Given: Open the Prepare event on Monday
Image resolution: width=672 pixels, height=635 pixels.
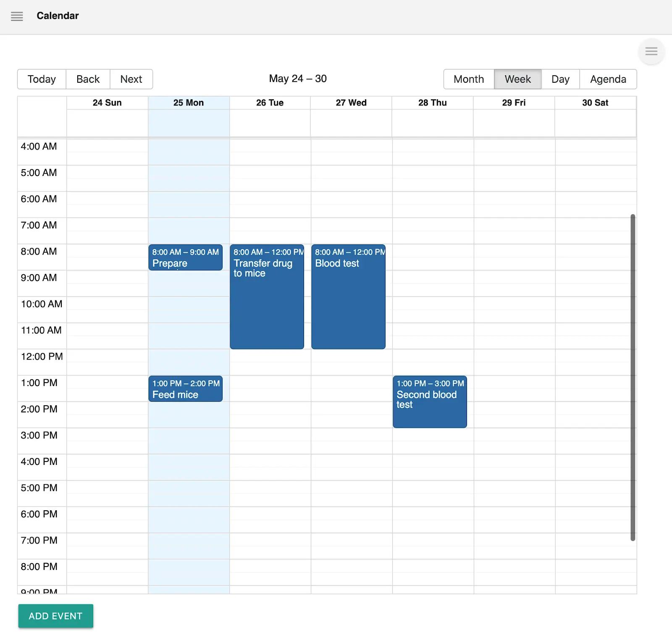Looking at the screenshot, I should point(185,258).
